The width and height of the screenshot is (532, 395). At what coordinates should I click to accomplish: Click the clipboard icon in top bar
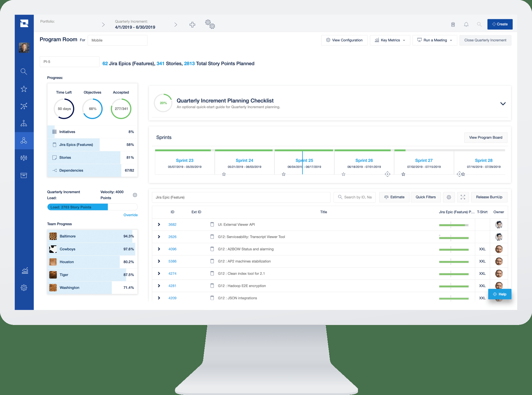[453, 25]
